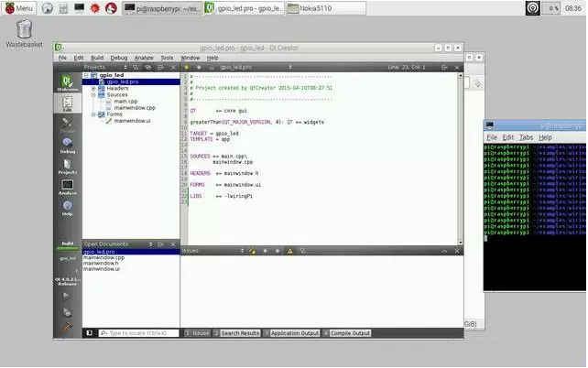
Task: Open Help mode in sidebar
Action: point(67,208)
